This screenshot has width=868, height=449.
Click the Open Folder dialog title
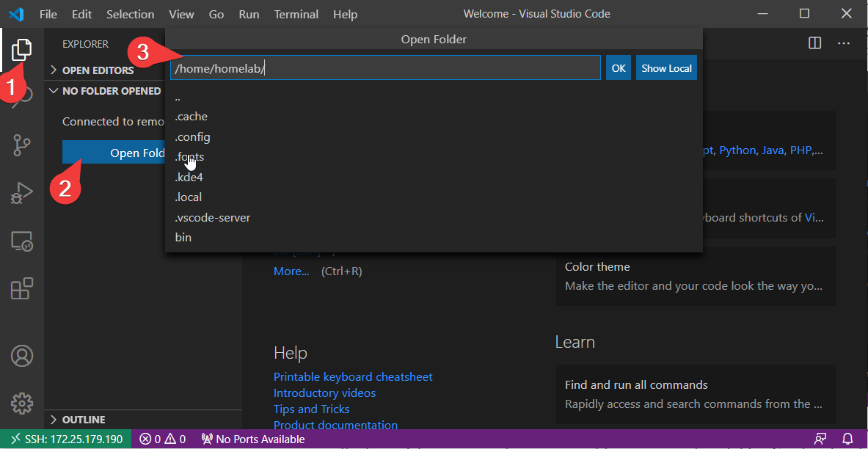click(434, 40)
